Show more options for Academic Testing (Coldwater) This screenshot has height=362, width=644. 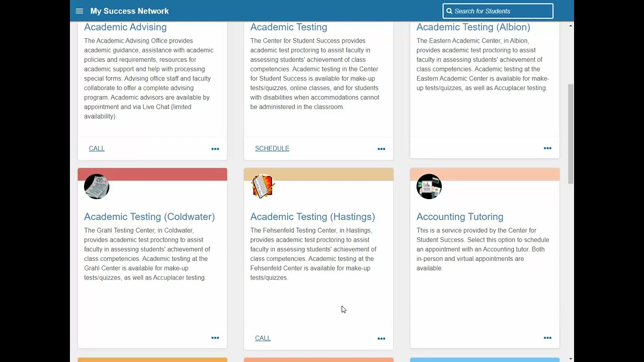(215, 338)
